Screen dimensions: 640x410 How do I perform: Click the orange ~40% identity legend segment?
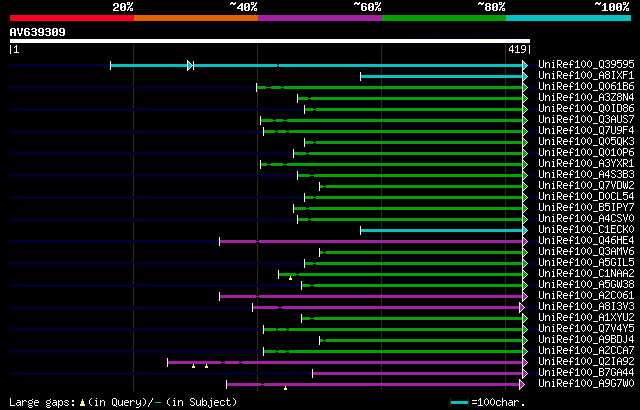(196, 18)
